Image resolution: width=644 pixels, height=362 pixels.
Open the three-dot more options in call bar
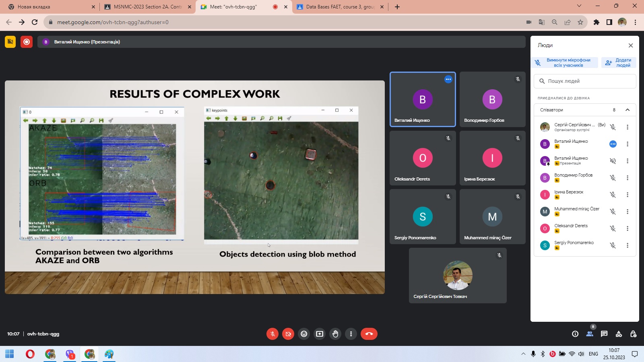pyautogui.click(x=351, y=334)
